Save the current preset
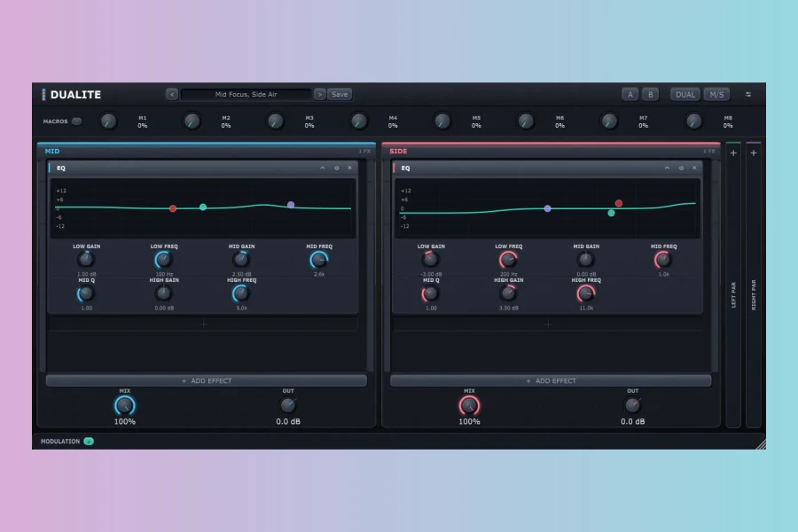This screenshot has width=798, height=532. (340, 94)
